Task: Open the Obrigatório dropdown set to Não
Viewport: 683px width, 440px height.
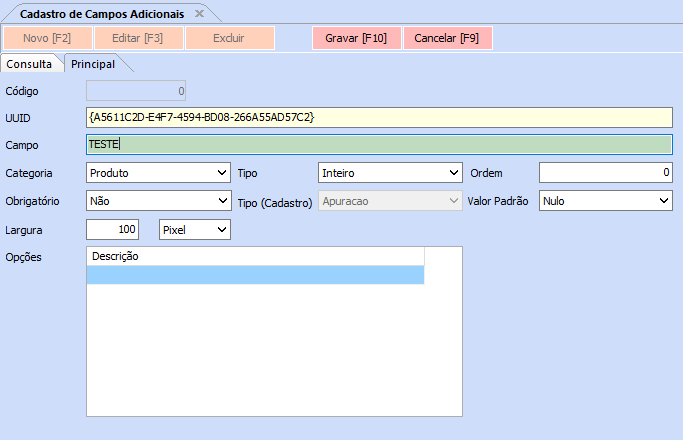Action: (158, 201)
